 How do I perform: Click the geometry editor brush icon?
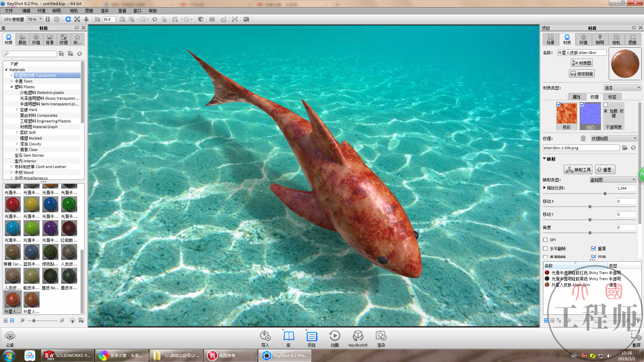coord(224,19)
